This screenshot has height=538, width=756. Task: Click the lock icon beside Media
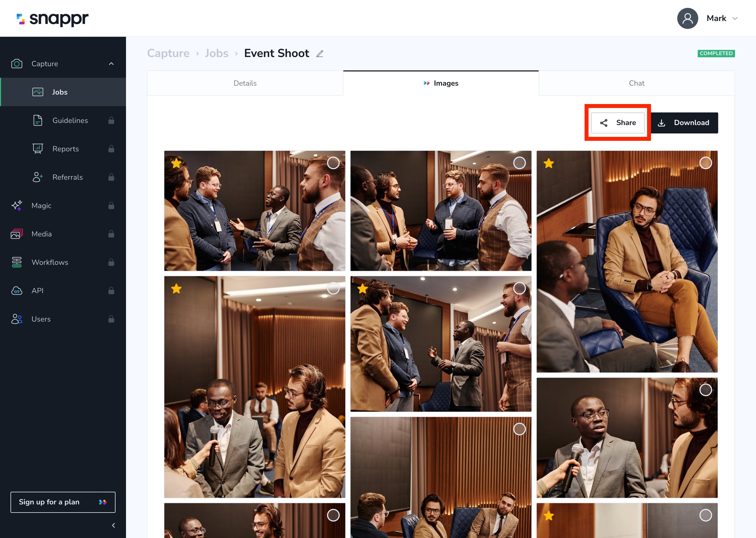pos(111,234)
